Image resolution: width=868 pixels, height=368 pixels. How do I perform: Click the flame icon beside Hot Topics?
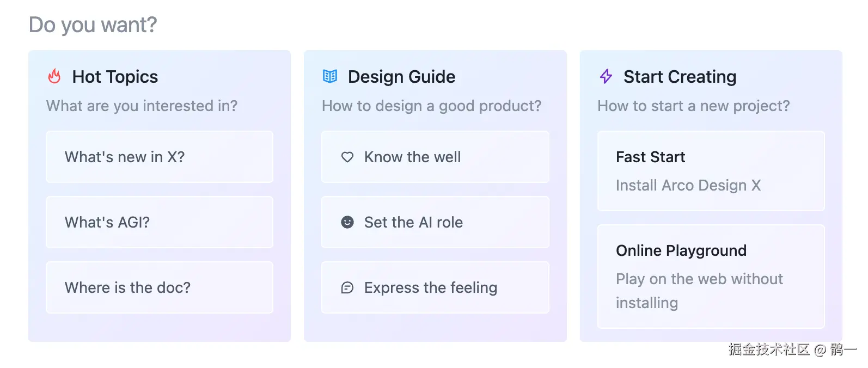54,76
